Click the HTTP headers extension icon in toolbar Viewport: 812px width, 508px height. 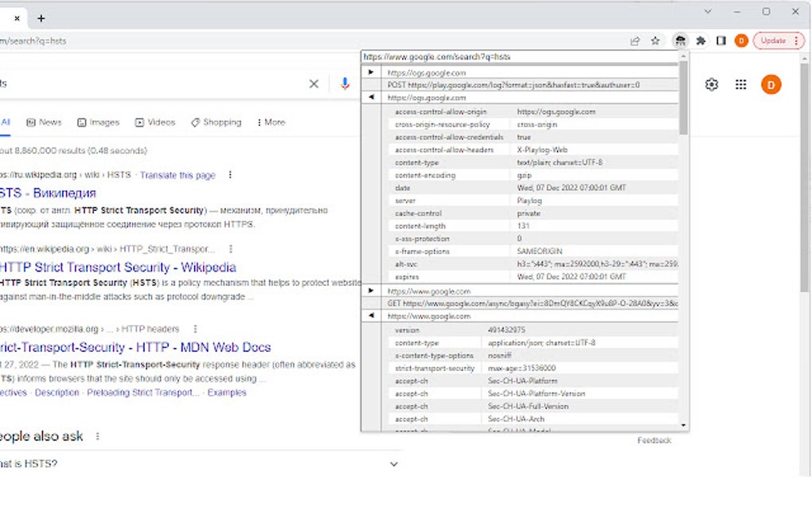tap(680, 41)
